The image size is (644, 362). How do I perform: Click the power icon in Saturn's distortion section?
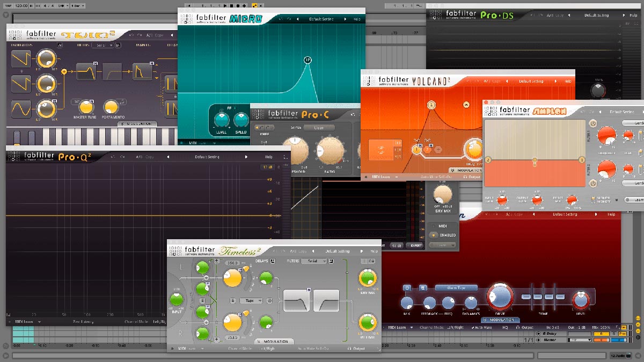[407, 286]
